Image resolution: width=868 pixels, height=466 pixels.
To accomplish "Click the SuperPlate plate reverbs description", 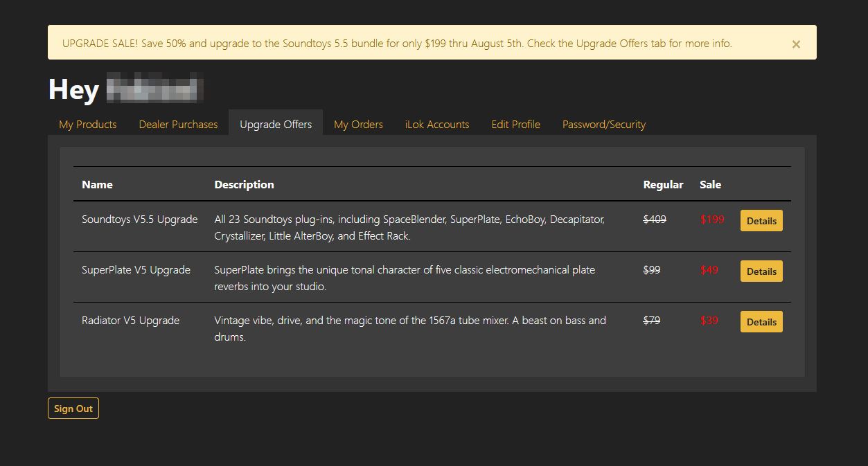I will (405, 278).
